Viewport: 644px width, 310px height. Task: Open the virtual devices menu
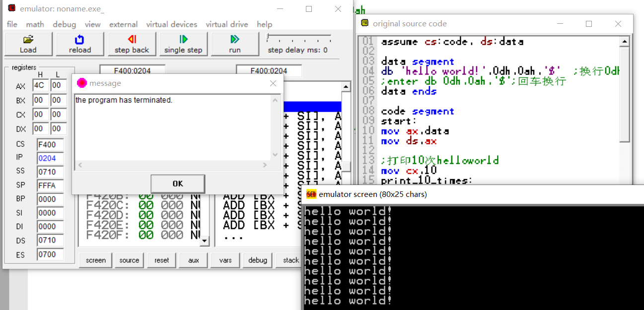[172, 24]
